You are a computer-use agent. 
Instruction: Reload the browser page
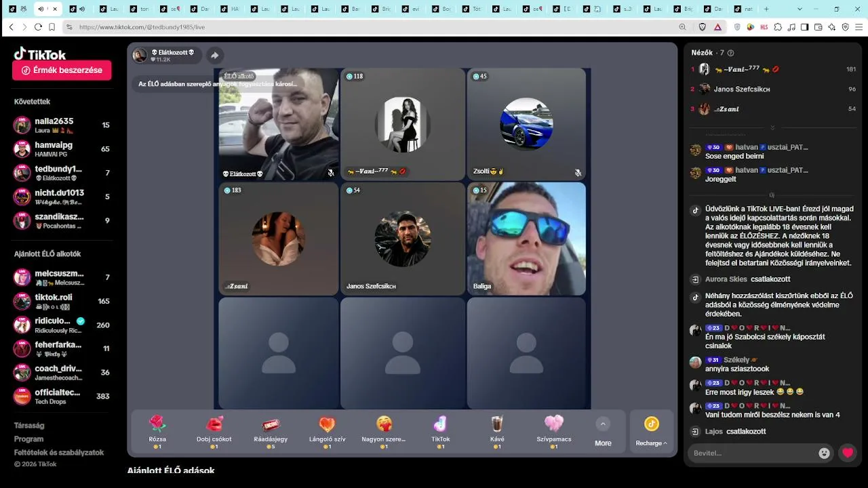click(x=38, y=27)
